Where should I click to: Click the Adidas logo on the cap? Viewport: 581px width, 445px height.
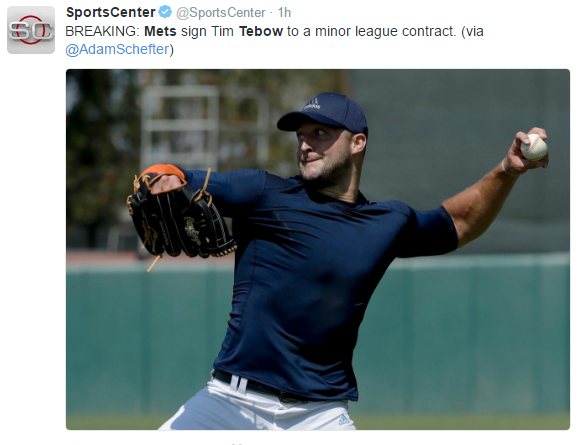(313, 104)
